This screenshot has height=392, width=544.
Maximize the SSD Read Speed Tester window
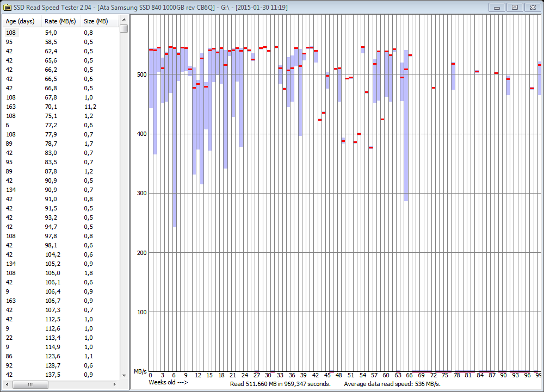515,7
